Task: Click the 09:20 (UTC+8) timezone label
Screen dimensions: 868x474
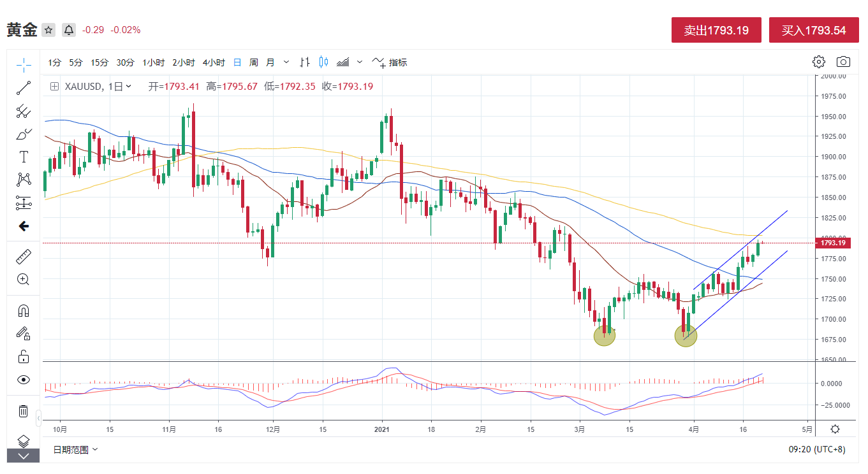Action: click(816, 450)
